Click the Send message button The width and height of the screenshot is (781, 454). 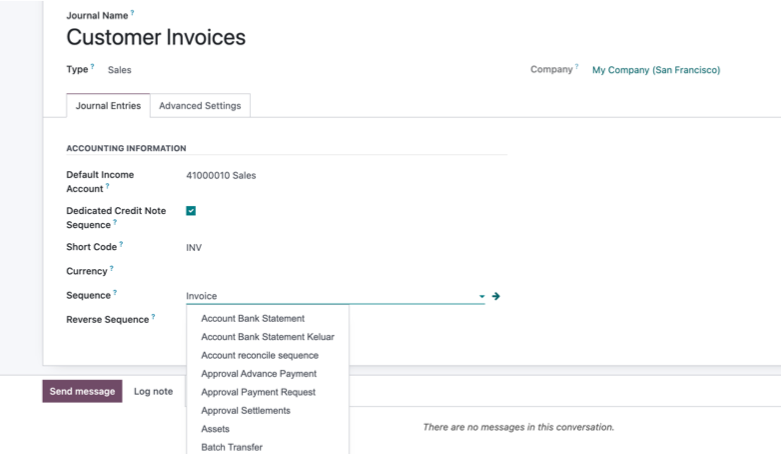tap(82, 391)
